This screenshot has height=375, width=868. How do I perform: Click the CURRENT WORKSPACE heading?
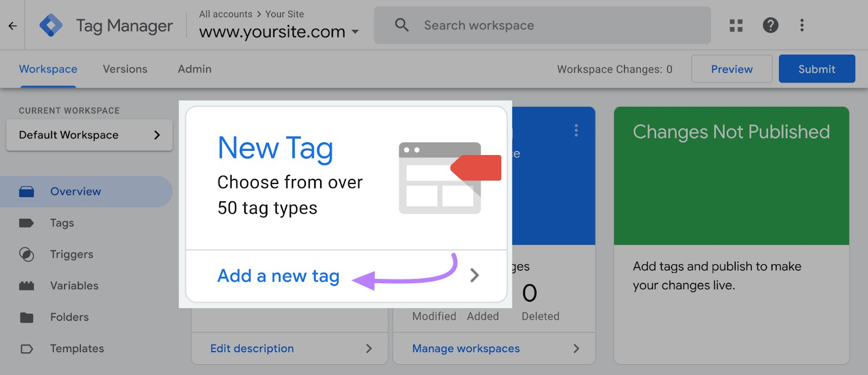pyautogui.click(x=69, y=111)
